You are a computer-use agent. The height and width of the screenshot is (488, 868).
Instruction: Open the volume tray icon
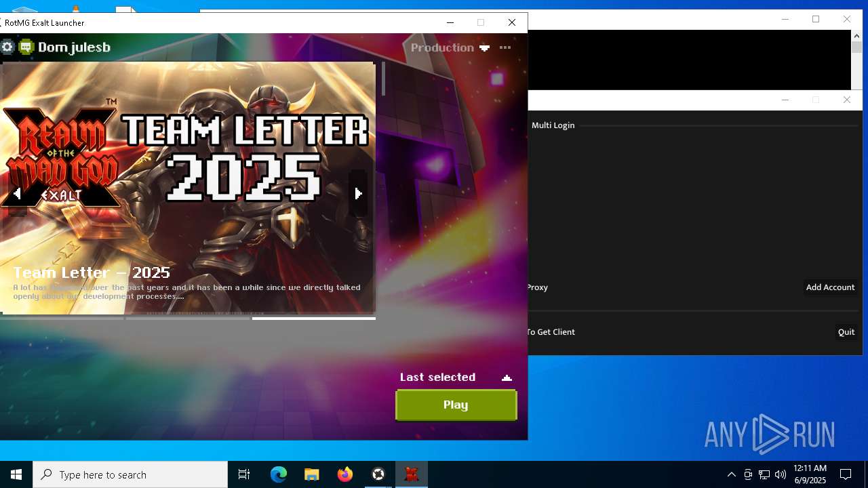pos(781,474)
